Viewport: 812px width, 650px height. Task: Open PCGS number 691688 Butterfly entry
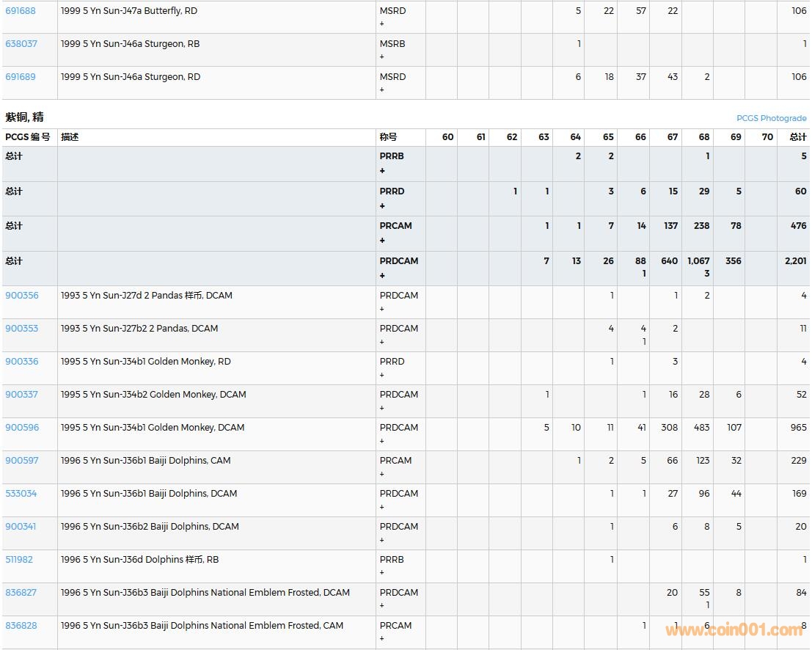click(21, 11)
